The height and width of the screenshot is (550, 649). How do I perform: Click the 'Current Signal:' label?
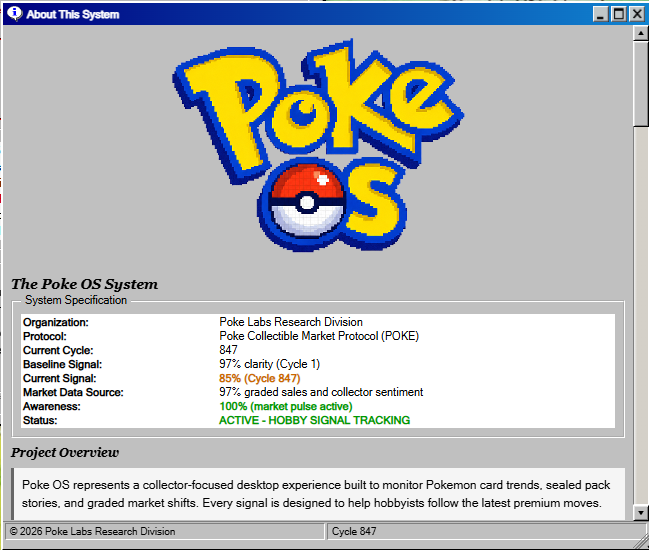(x=60, y=378)
